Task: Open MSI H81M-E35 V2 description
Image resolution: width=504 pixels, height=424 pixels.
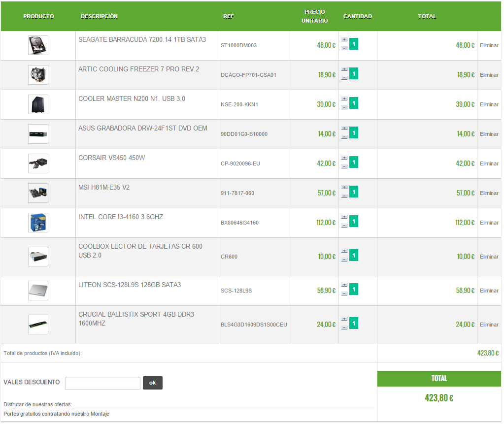Action: click(104, 187)
